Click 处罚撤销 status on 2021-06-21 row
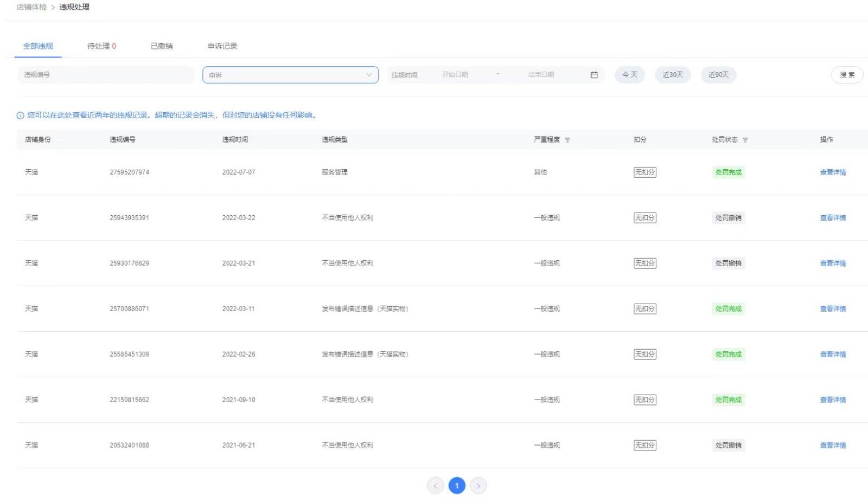868x502 pixels. (728, 446)
